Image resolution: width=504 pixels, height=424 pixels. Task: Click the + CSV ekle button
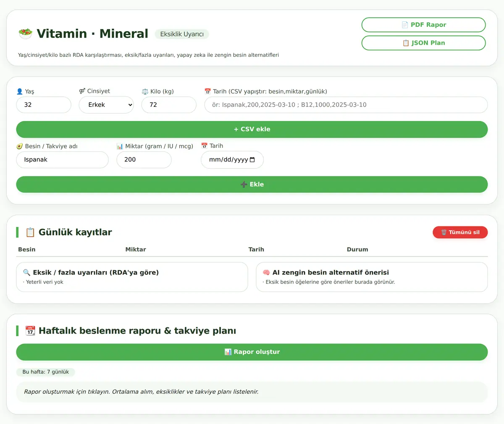252,129
